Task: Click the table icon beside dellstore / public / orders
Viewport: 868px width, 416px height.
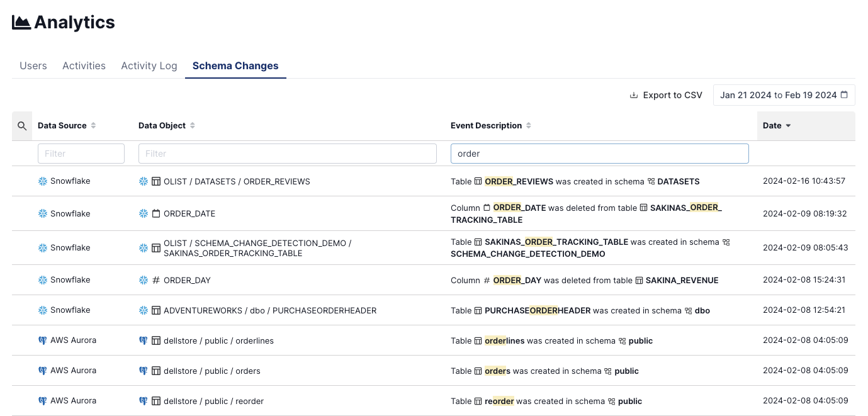Action: (156, 371)
